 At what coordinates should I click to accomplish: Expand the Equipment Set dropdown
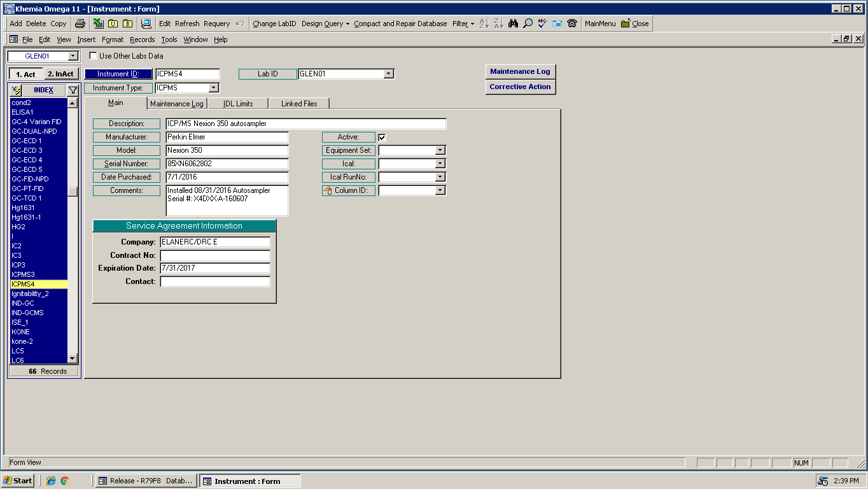tap(440, 151)
